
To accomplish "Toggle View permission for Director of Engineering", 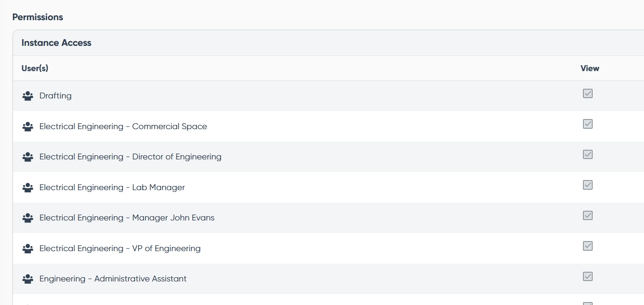I will [x=588, y=154].
